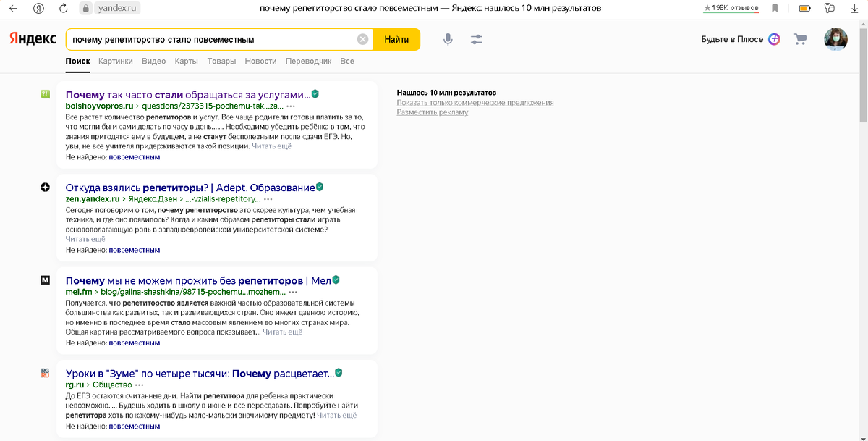Open the shopping cart icon
The image size is (868, 441).
pyautogui.click(x=800, y=39)
